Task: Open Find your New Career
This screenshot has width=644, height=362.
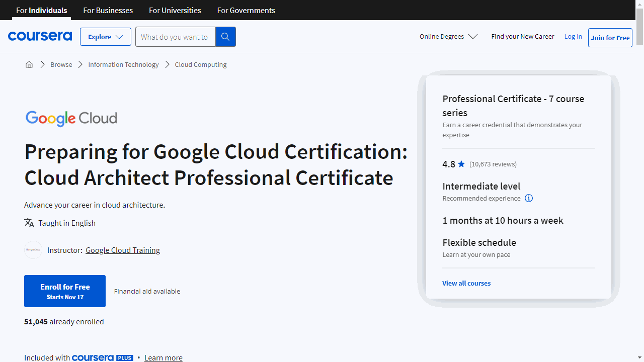Action: (523, 36)
